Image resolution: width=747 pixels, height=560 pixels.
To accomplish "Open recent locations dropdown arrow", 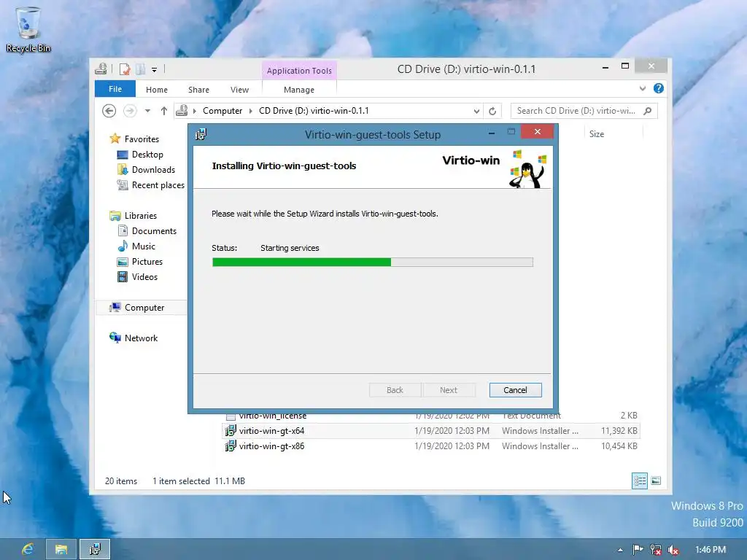I will [x=147, y=111].
